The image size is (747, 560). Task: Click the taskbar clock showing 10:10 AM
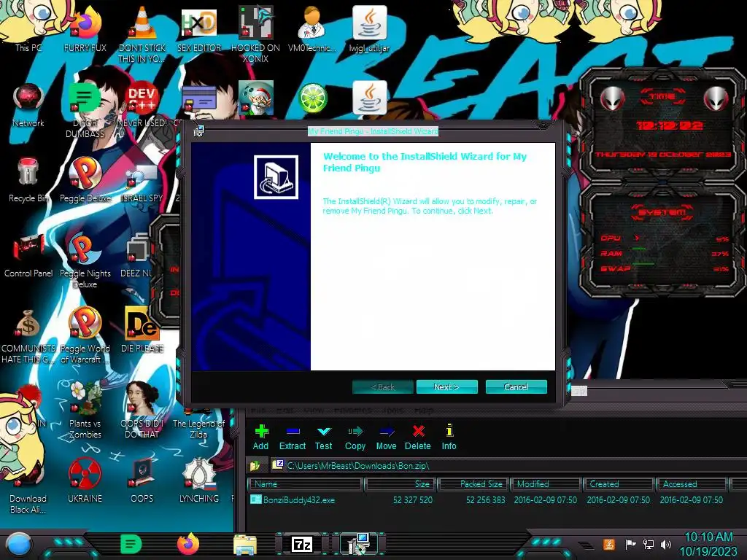click(708, 544)
